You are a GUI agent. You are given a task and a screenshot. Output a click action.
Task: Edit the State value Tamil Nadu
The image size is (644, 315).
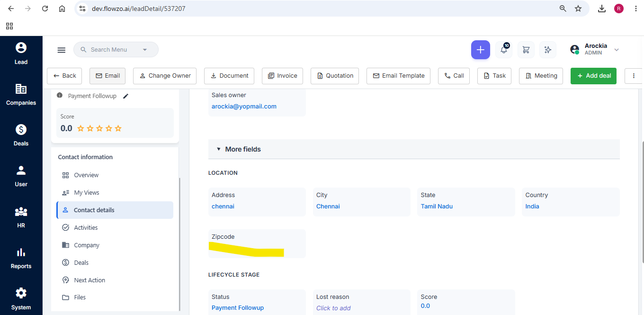click(437, 207)
